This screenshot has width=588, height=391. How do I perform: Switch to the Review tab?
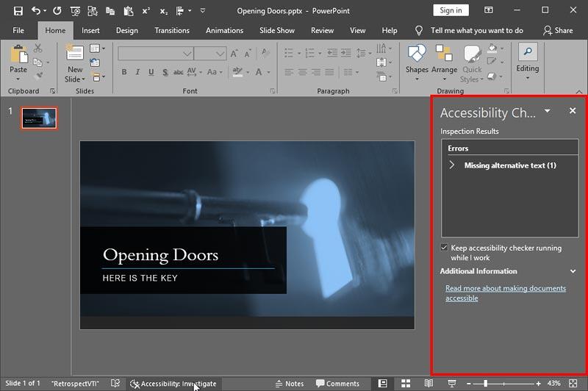322,30
